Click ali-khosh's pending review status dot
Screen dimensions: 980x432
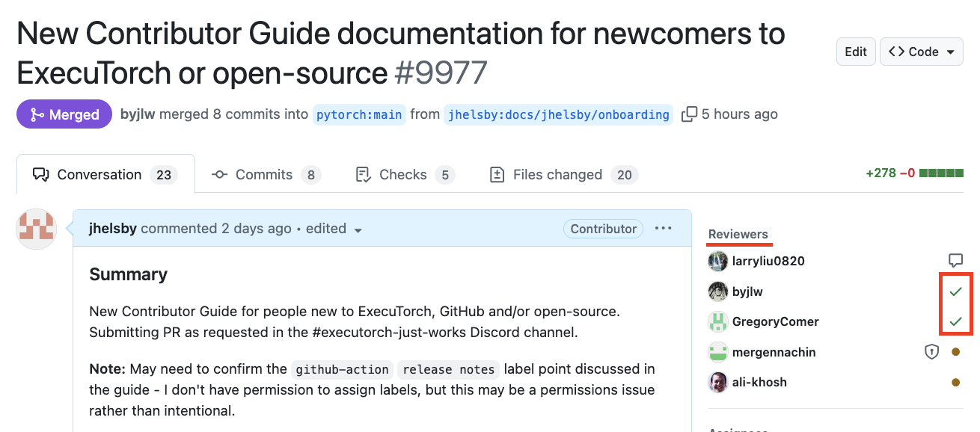[x=955, y=383]
